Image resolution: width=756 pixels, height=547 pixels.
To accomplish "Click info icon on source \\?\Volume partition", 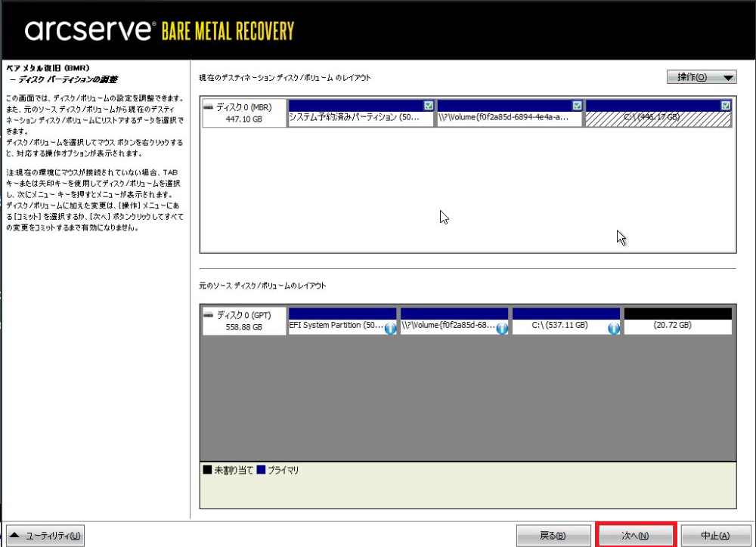I will [502, 329].
